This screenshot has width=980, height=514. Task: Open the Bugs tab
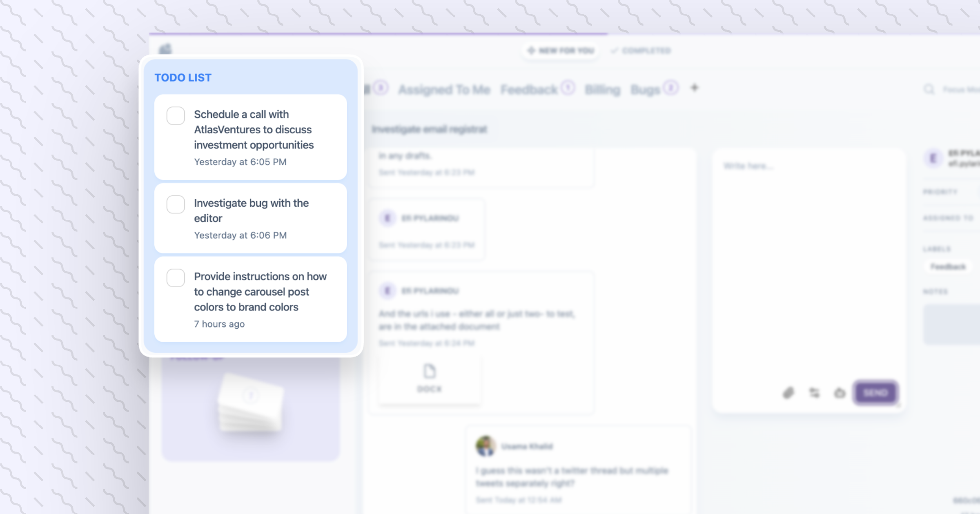pos(645,89)
